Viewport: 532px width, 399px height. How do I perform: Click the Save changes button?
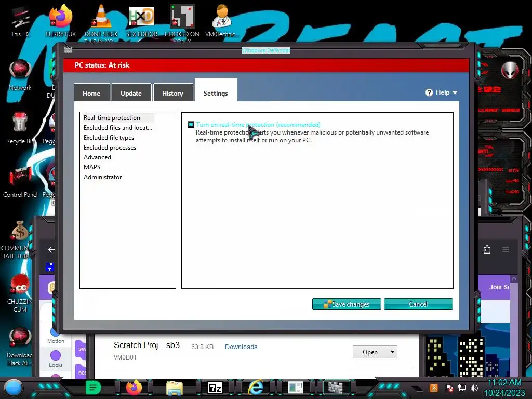pos(347,304)
